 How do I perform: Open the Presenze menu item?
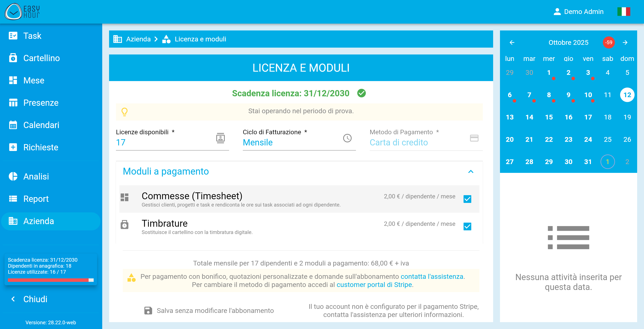[x=41, y=103]
